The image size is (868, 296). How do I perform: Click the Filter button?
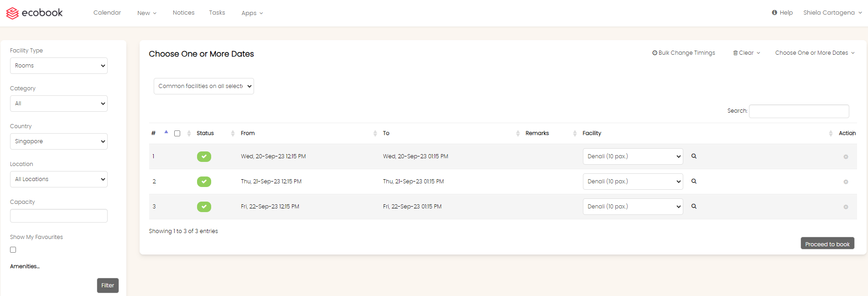108,286
